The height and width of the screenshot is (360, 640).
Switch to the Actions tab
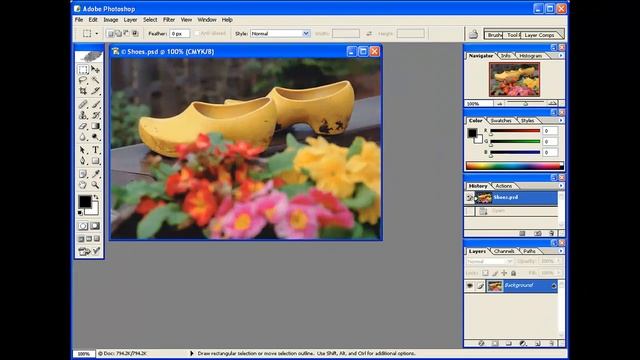[x=504, y=186]
